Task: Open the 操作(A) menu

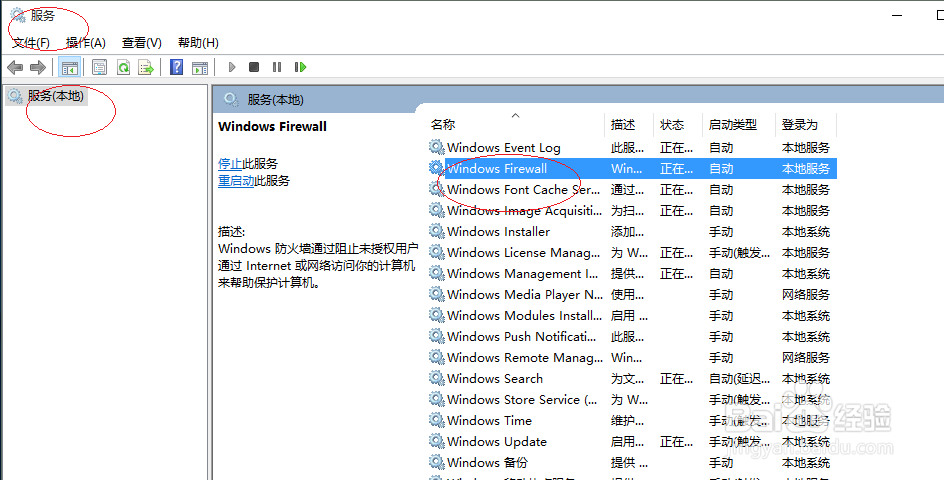Action: point(85,43)
